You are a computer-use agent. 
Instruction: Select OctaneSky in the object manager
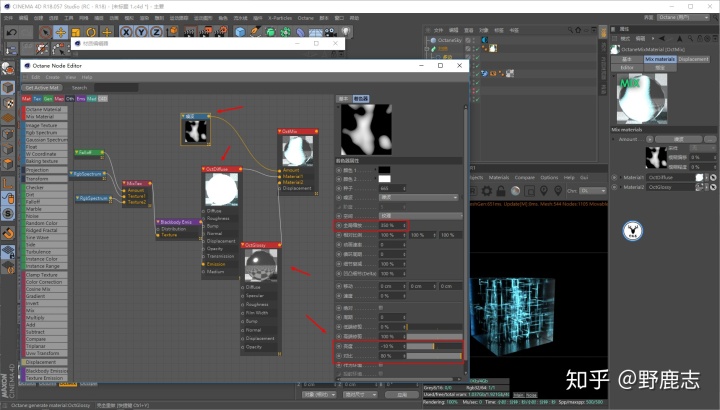(449, 40)
